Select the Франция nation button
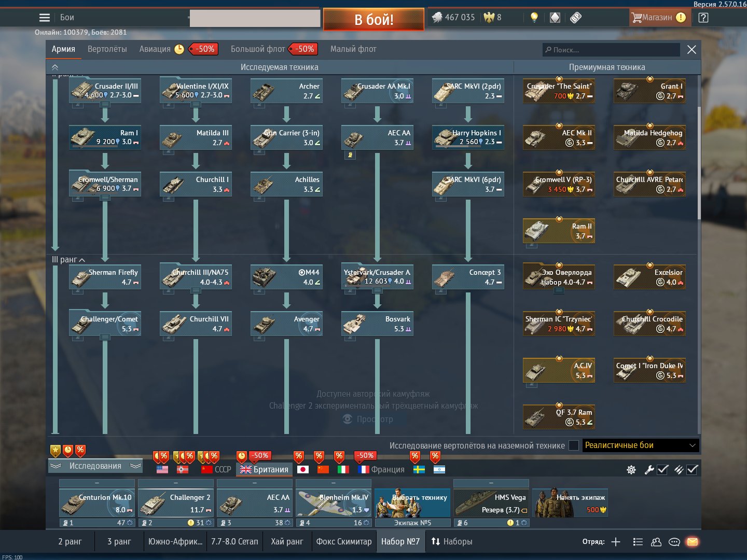The height and width of the screenshot is (560, 747). point(381,469)
